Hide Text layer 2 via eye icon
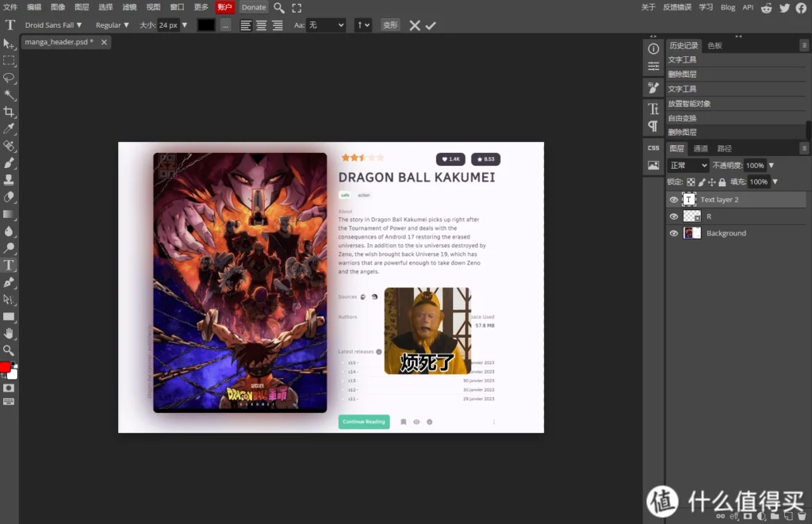 point(674,200)
